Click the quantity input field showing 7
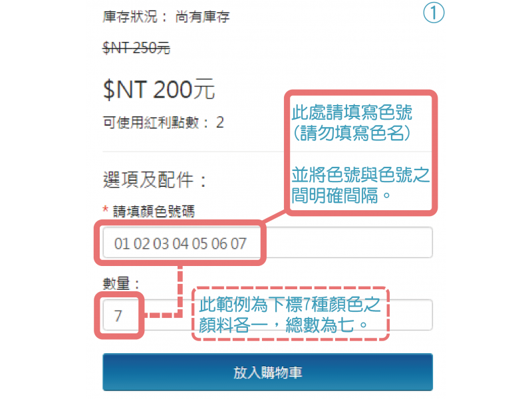 tap(267, 315)
